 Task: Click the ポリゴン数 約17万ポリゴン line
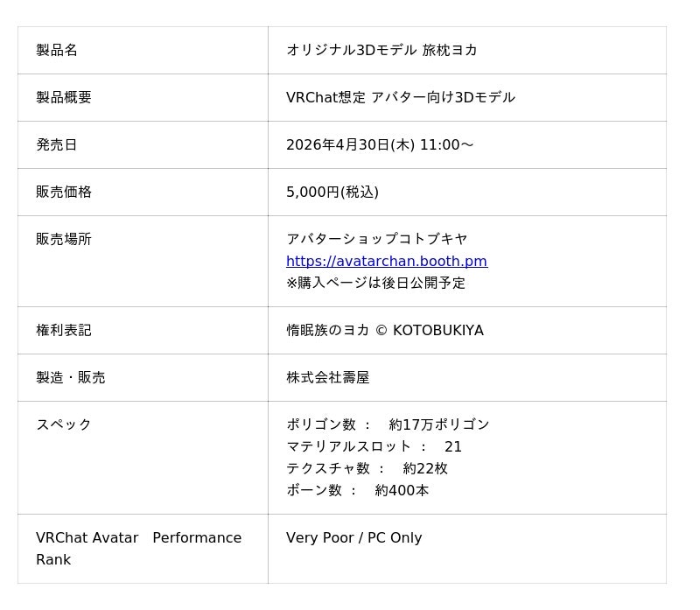[388, 424]
